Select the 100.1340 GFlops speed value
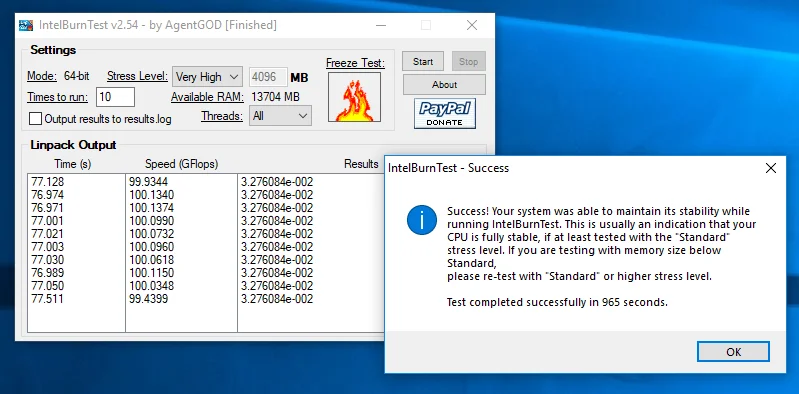799x394 pixels. tap(151, 195)
